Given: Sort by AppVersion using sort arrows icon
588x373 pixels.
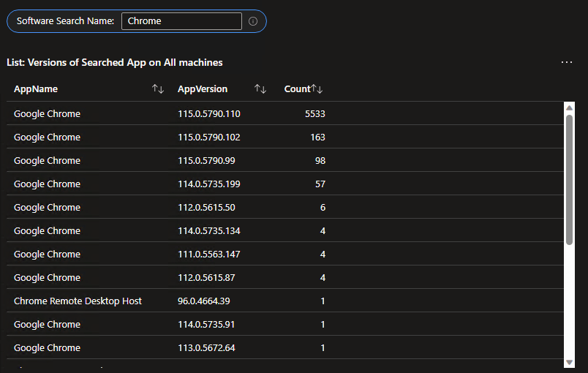Looking at the screenshot, I should (x=260, y=89).
